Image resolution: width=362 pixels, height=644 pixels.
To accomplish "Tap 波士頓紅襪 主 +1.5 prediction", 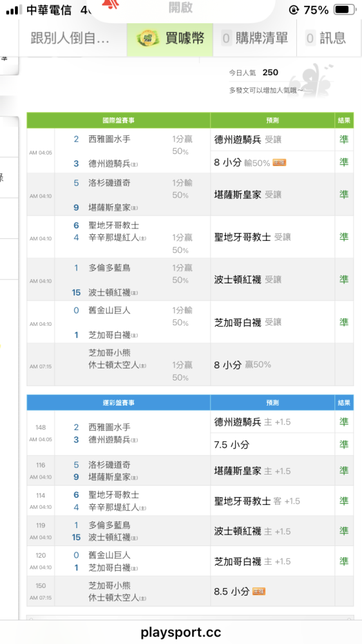I will tap(252, 531).
